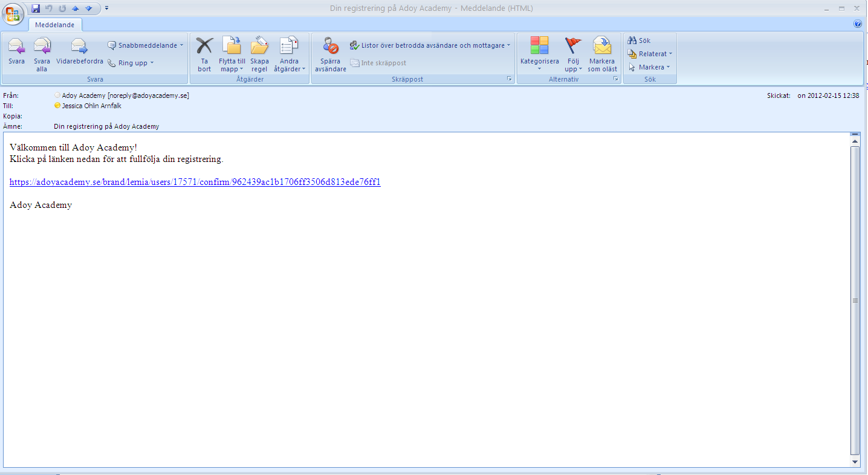Go to the next item with the down arrow
868x475 pixels.
pos(89,8)
